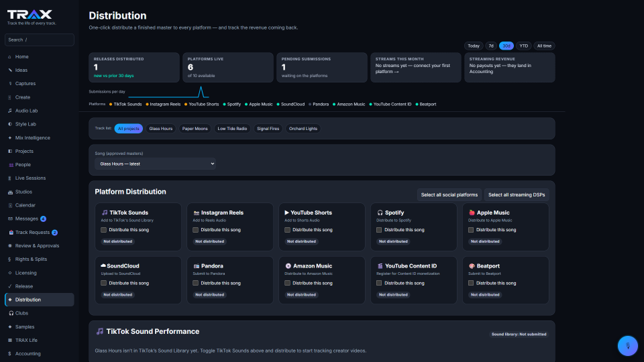Select the 30d time range
This screenshot has width=644, height=362.
tap(506, 46)
